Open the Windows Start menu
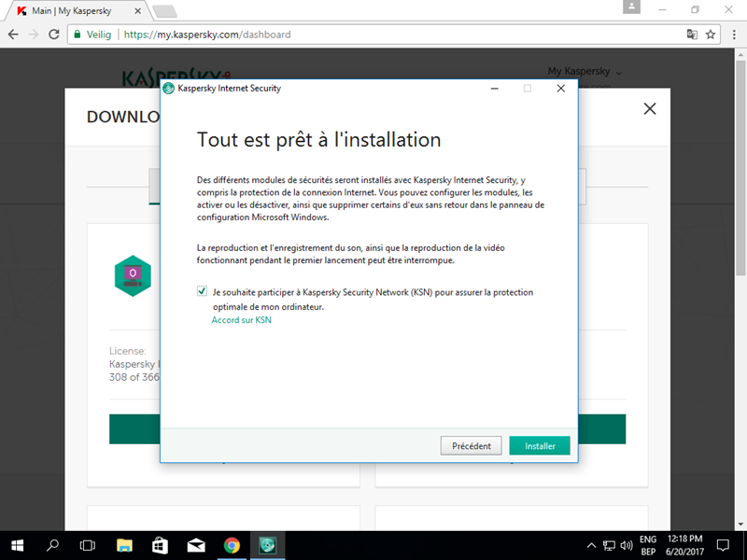The image size is (747, 560). pos(17,545)
